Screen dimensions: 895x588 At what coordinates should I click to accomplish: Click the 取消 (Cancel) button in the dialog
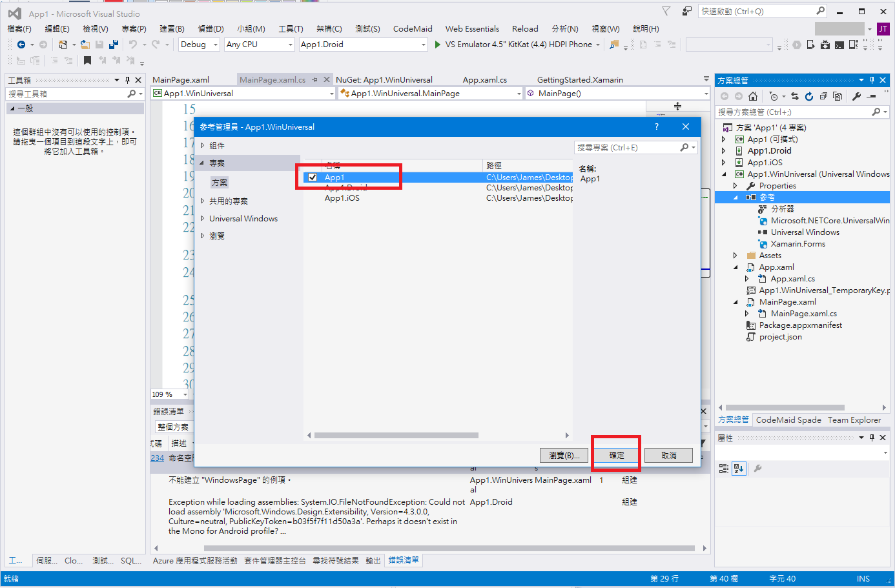[668, 455]
